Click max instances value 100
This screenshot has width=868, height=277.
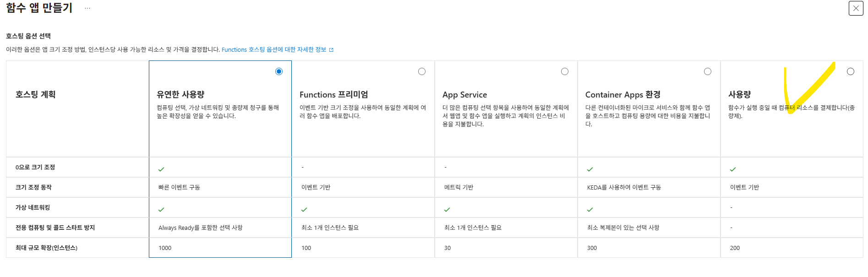point(306,248)
